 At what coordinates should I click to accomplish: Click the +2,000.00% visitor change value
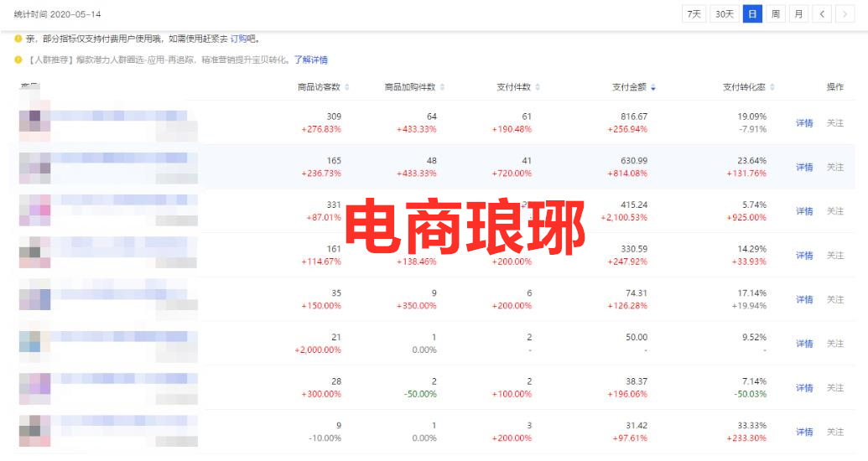[318, 350]
